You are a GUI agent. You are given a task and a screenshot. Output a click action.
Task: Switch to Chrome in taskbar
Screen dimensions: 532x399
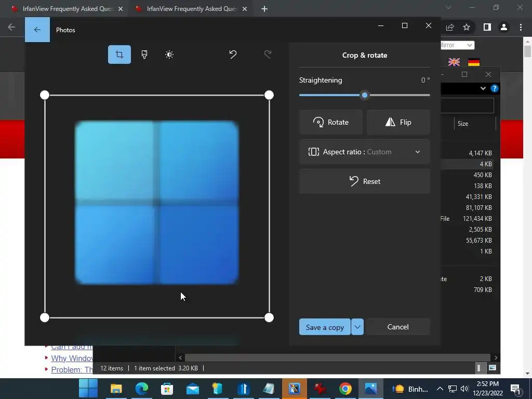345,389
